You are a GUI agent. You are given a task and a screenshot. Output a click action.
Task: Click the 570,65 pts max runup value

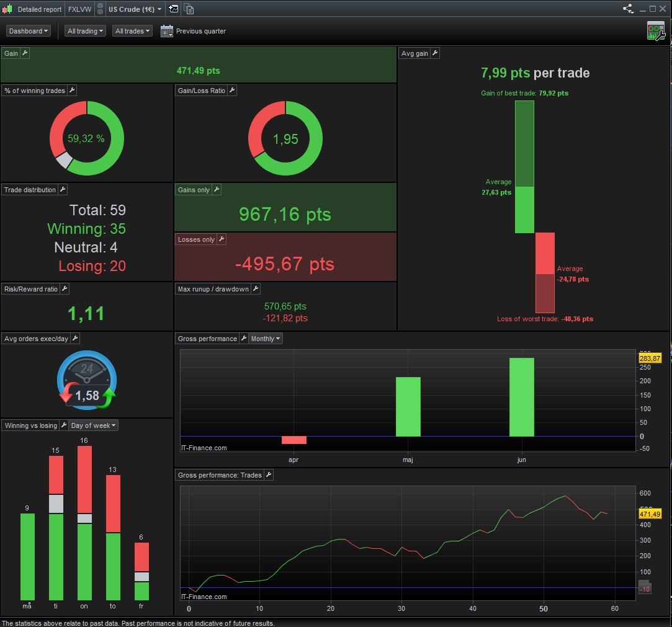285,306
